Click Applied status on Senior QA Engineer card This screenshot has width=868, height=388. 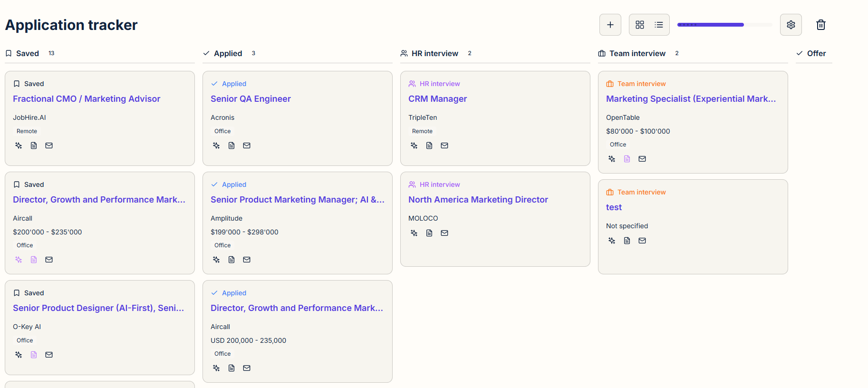234,84
